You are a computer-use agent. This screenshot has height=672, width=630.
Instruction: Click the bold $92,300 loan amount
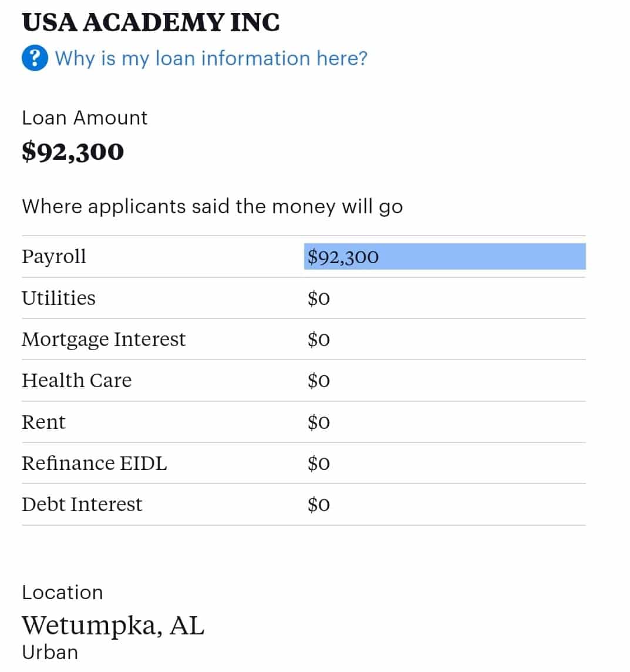tap(73, 152)
